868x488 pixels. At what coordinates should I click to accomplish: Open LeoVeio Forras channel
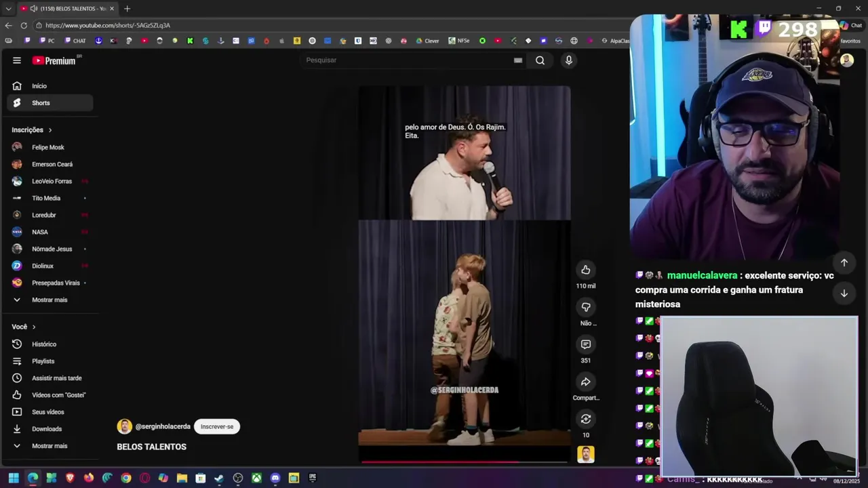[50, 181]
